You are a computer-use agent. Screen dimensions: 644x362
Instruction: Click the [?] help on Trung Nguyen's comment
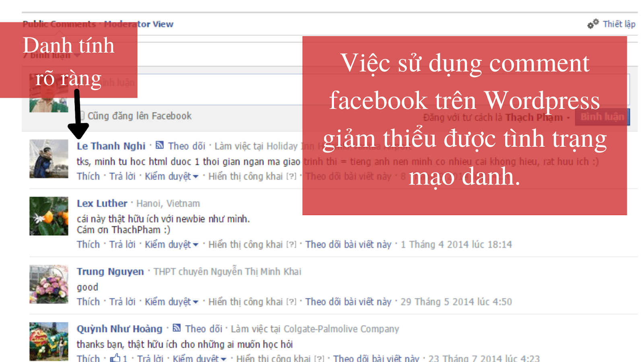[291, 302]
